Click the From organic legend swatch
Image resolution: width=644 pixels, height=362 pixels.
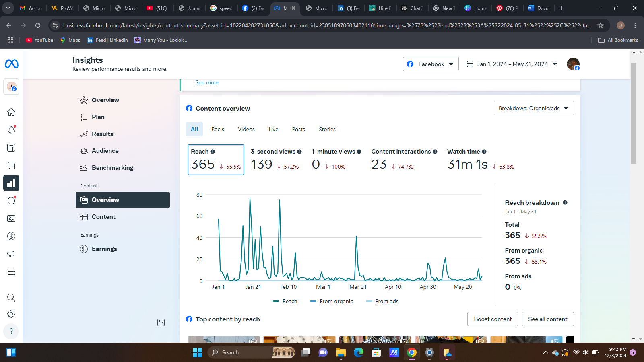point(313,301)
